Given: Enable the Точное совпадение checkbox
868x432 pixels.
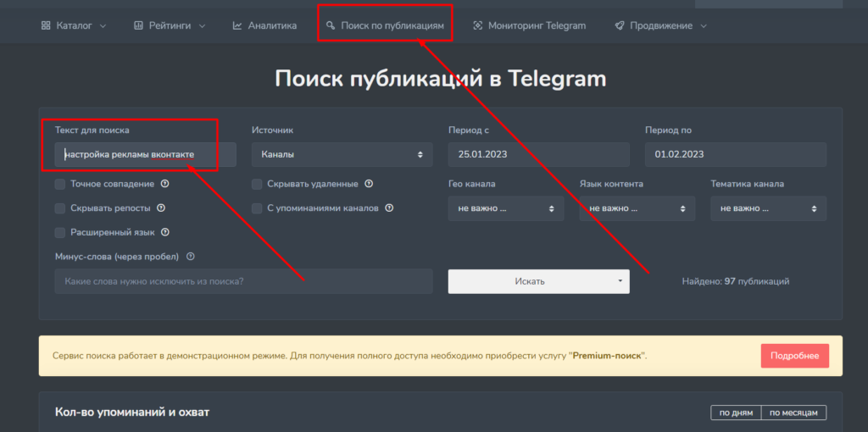Looking at the screenshot, I should pyautogui.click(x=60, y=184).
